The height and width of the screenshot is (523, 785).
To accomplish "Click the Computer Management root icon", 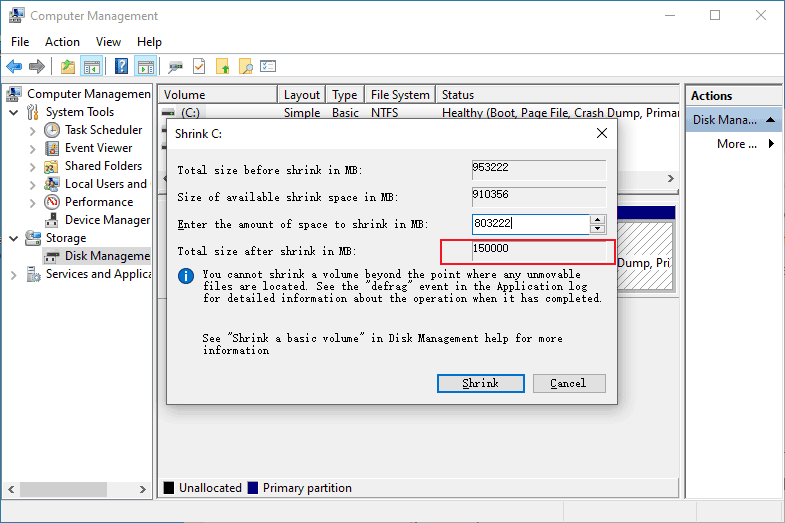I will (x=14, y=94).
